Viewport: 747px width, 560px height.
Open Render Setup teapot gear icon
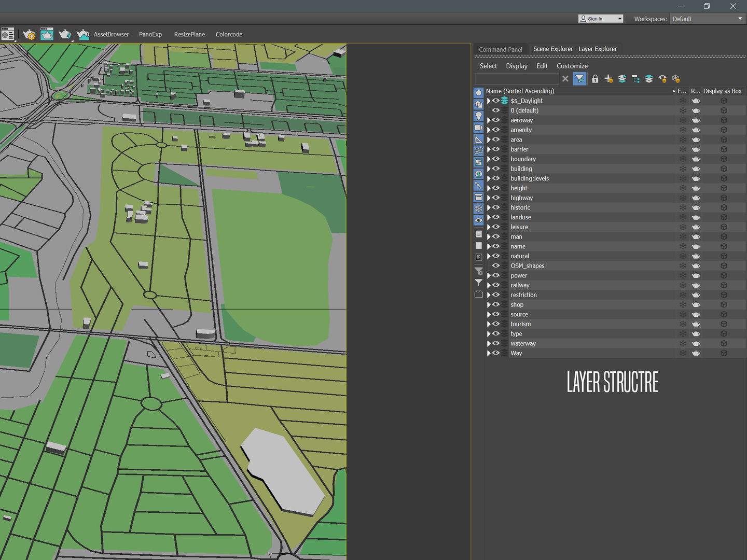pyautogui.click(x=29, y=35)
